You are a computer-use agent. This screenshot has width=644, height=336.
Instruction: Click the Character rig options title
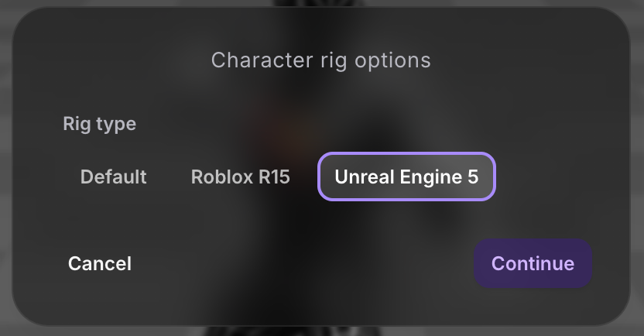click(x=320, y=60)
